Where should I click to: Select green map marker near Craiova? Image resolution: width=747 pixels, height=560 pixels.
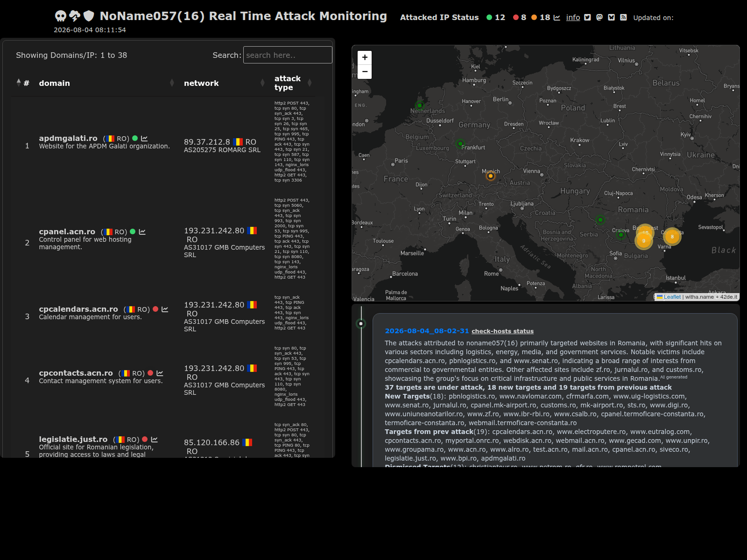(x=621, y=235)
